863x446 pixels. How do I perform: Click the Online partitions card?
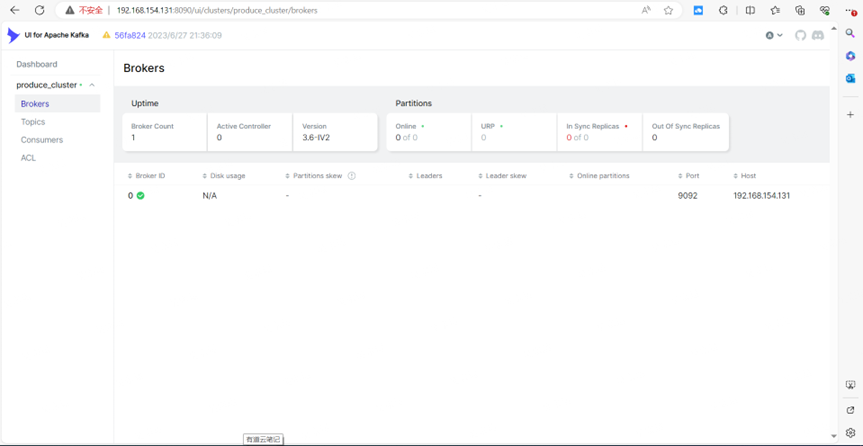coord(429,132)
